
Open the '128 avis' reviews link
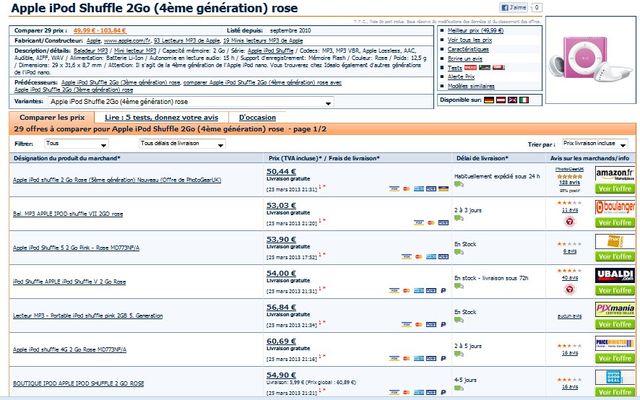point(570,183)
